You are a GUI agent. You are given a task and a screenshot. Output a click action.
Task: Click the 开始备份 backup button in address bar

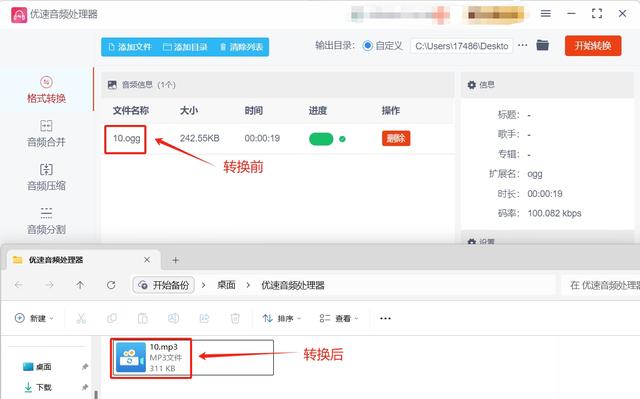click(164, 285)
